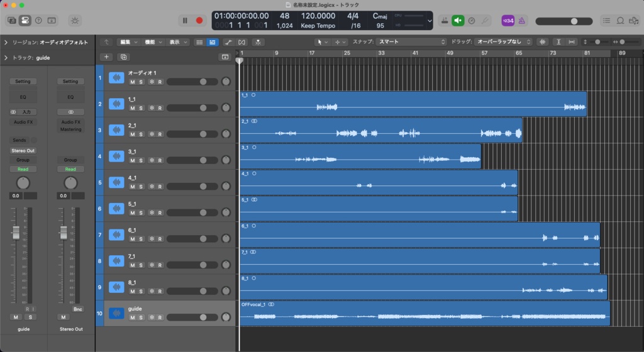Image resolution: width=644 pixels, height=352 pixels.
Task: Click the Replace mode icon
Action: pos(445,20)
